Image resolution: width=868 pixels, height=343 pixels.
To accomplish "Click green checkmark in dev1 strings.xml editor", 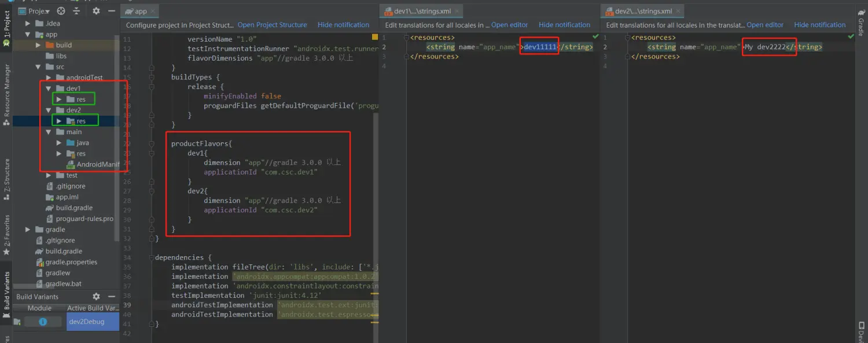I will (x=596, y=36).
